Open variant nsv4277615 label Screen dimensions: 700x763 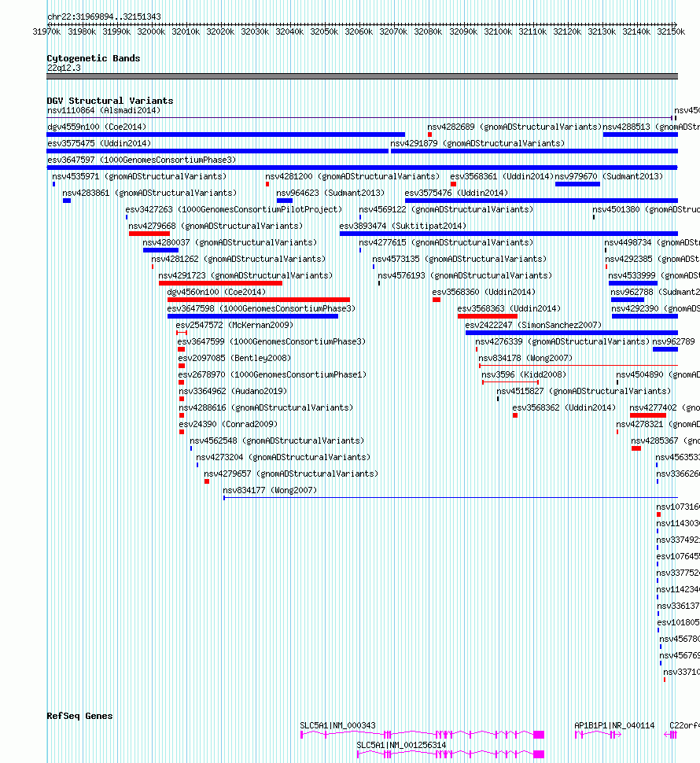(446, 243)
